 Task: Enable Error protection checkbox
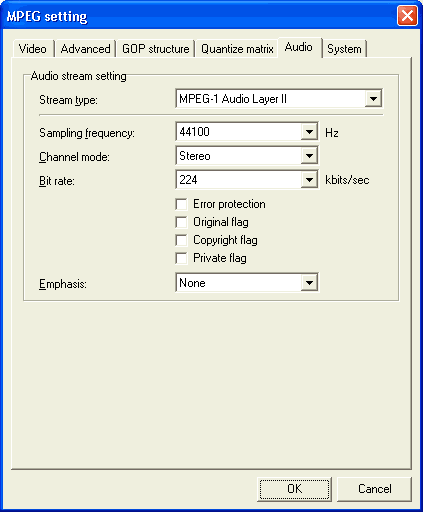pos(181,204)
